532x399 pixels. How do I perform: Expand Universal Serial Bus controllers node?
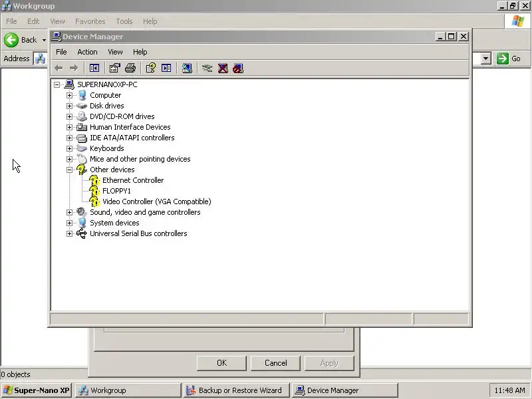(x=70, y=234)
